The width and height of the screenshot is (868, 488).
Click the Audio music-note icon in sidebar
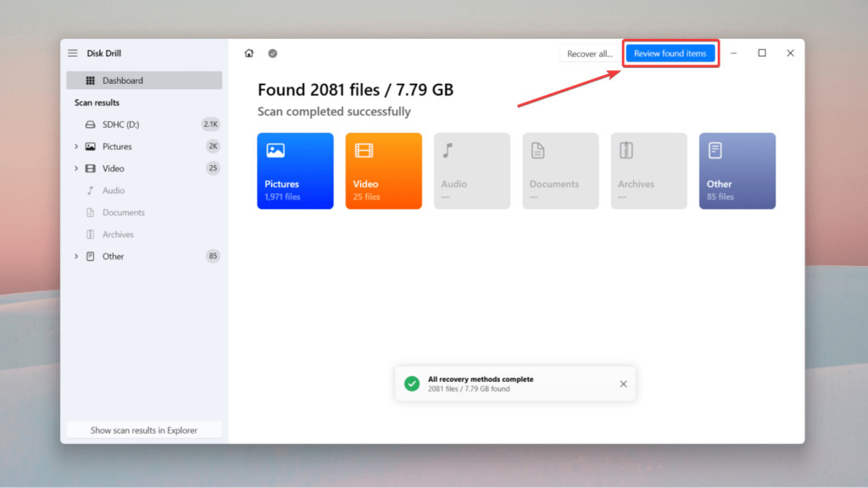pyautogui.click(x=91, y=190)
